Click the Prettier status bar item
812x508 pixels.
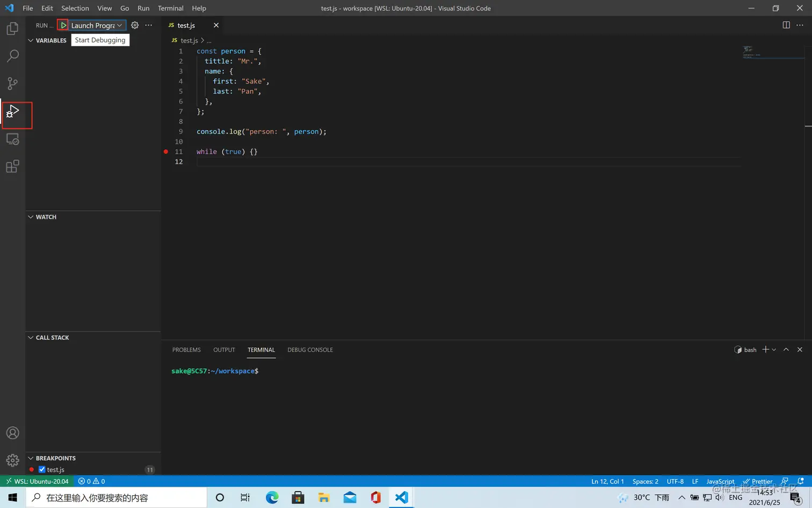click(758, 481)
